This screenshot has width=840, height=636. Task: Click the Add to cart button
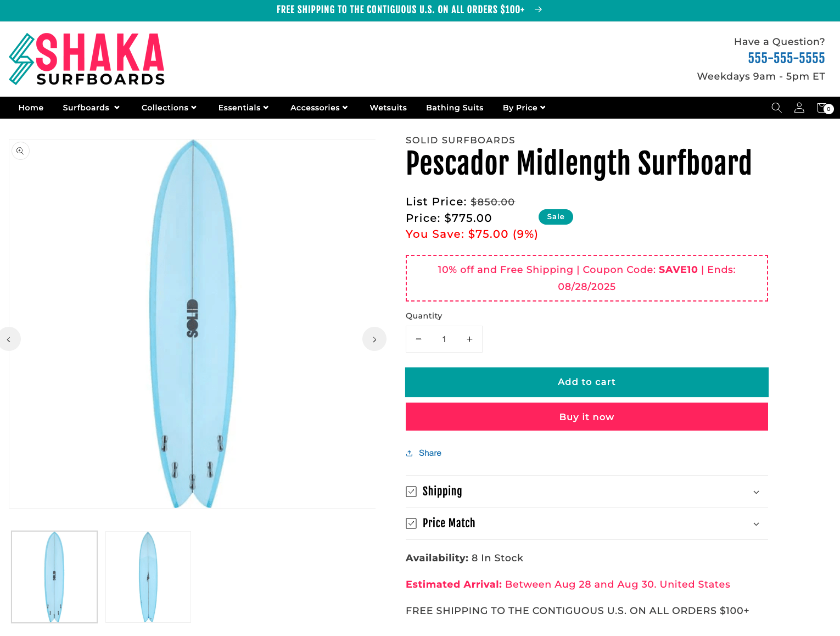586,382
